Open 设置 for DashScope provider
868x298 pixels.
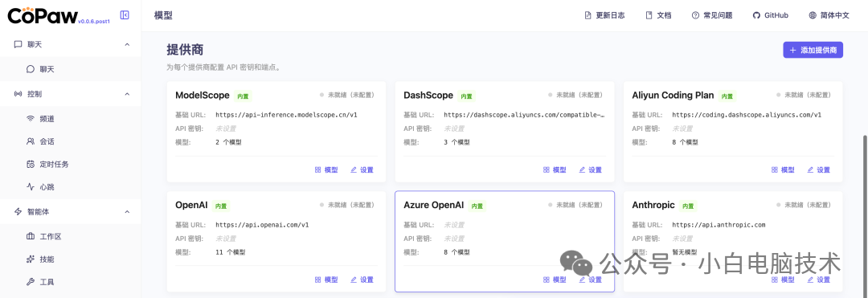[591, 169]
